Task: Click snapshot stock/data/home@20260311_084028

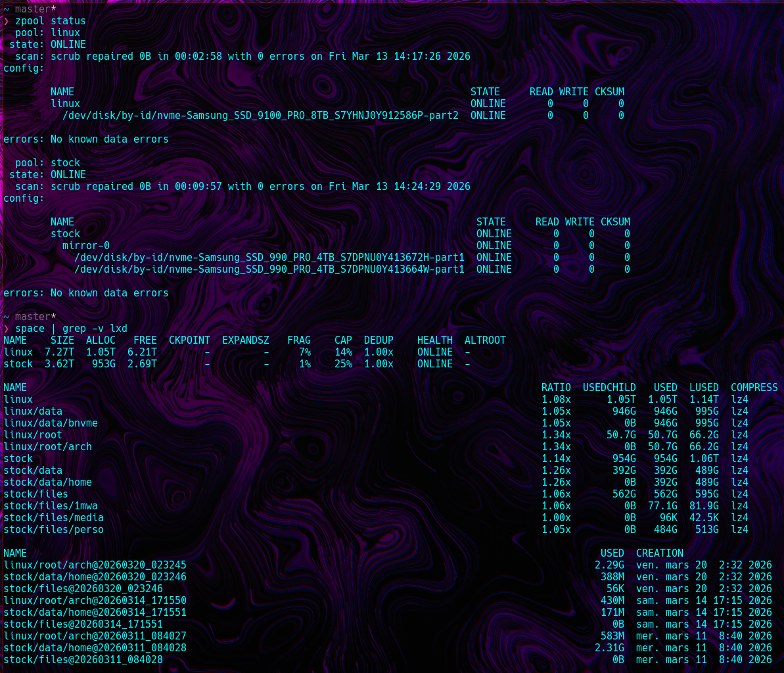Action: (x=95, y=648)
